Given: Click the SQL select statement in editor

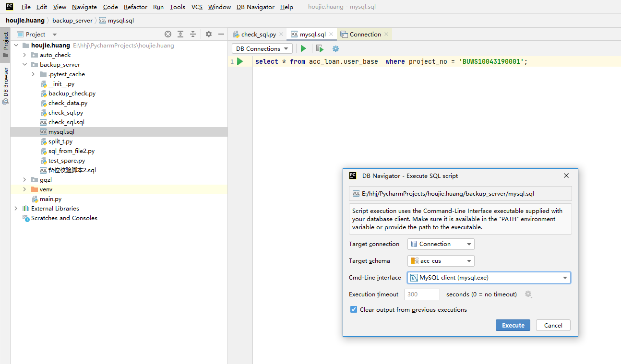Looking at the screenshot, I should (391, 61).
